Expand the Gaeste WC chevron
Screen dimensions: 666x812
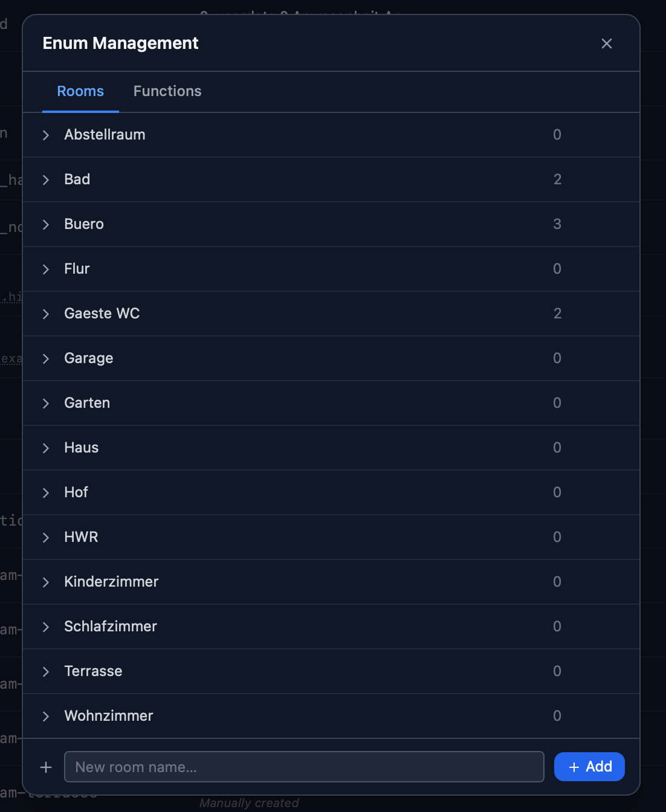tap(46, 314)
